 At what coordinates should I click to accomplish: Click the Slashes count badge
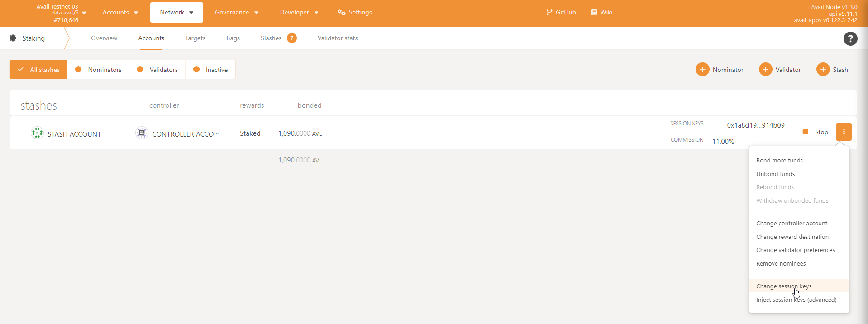pos(292,38)
